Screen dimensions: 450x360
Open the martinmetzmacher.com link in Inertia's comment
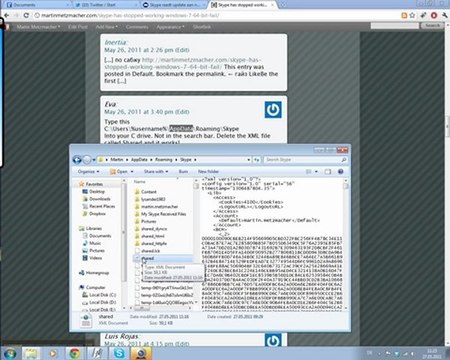[183, 63]
